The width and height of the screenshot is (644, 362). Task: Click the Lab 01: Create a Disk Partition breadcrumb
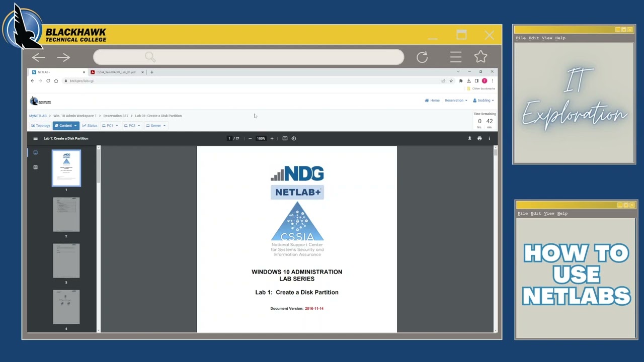pyautogui.click(x=158, y=116)
